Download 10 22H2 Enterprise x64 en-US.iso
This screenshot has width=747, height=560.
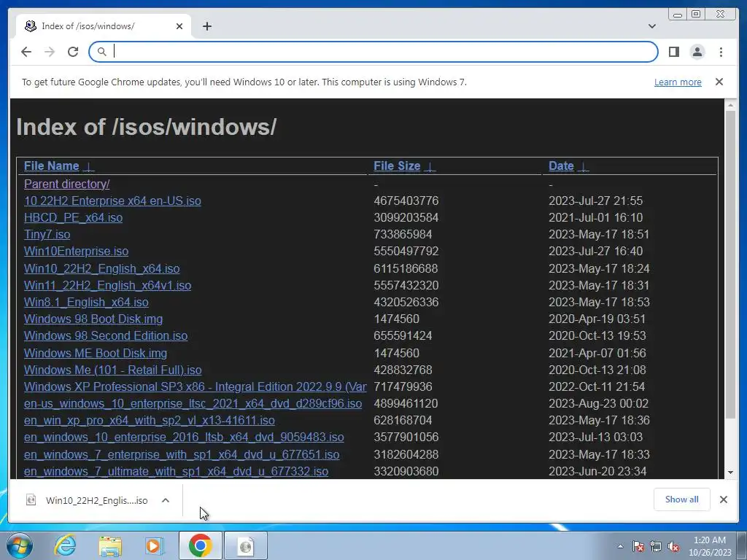[x=112, y=201]
